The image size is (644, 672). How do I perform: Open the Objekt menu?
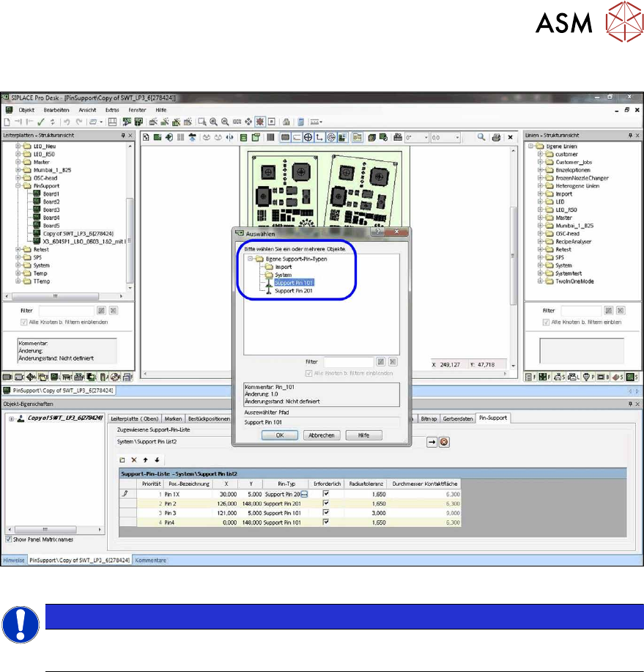[26, 110]
